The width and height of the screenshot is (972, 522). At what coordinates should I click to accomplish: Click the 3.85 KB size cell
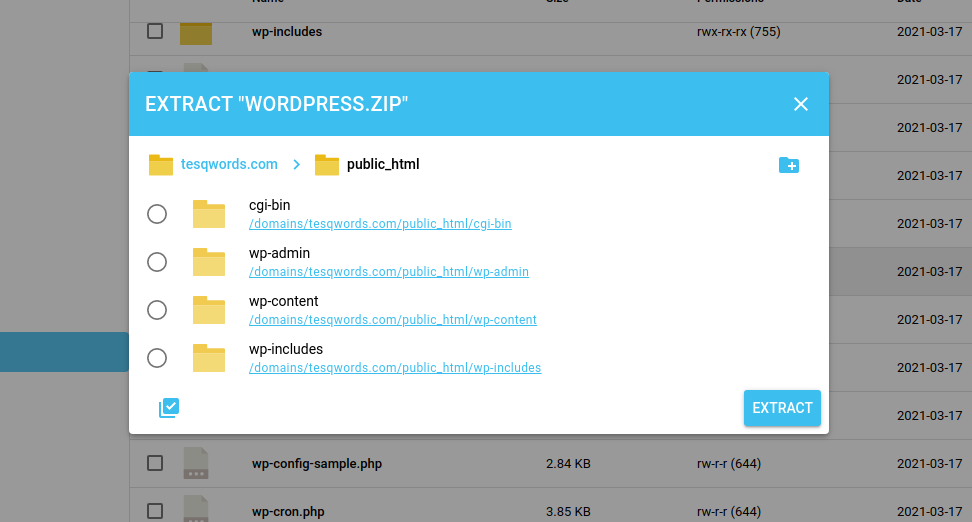coord(568,511)
